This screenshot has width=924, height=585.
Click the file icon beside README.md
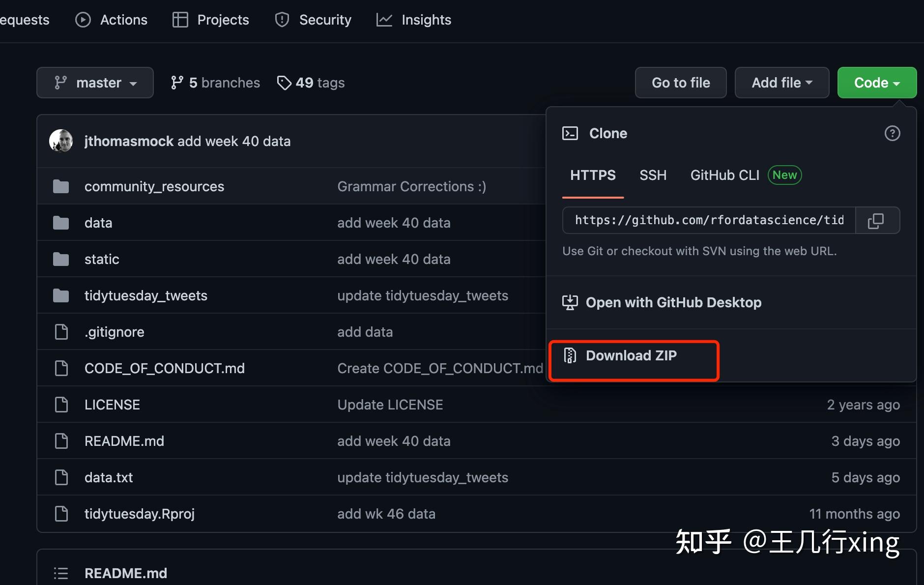[x=61, y=440]
